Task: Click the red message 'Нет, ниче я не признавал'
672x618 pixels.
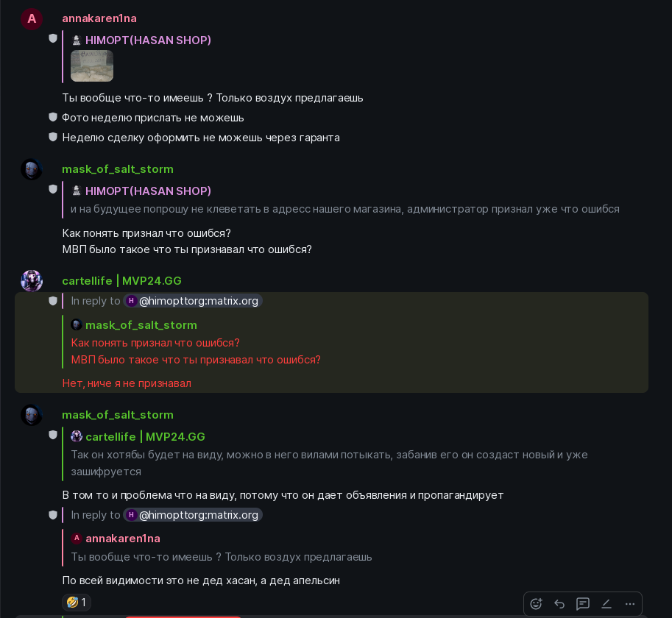Action: tap(127, 383)
